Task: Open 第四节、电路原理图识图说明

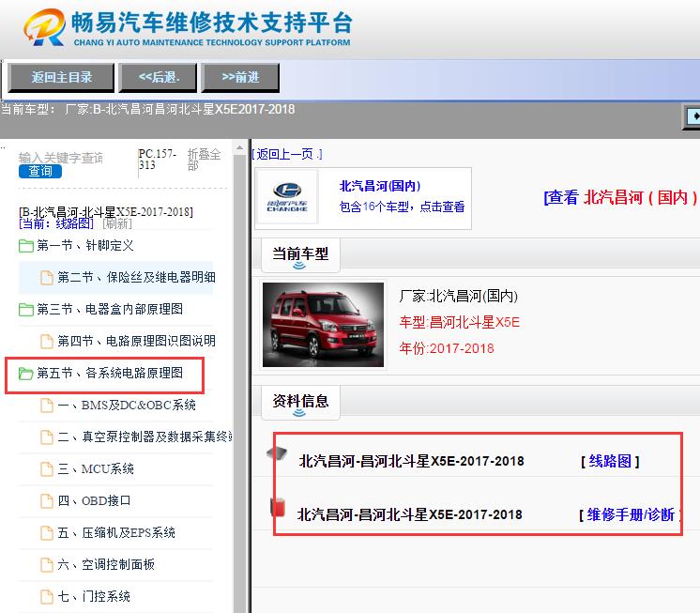Action: click(136, 341)
